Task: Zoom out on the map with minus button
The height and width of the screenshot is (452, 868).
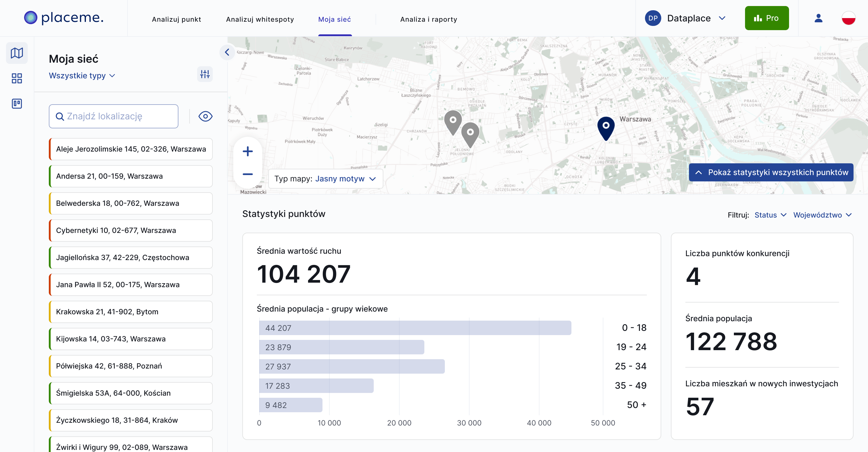Action: (248, 174)
